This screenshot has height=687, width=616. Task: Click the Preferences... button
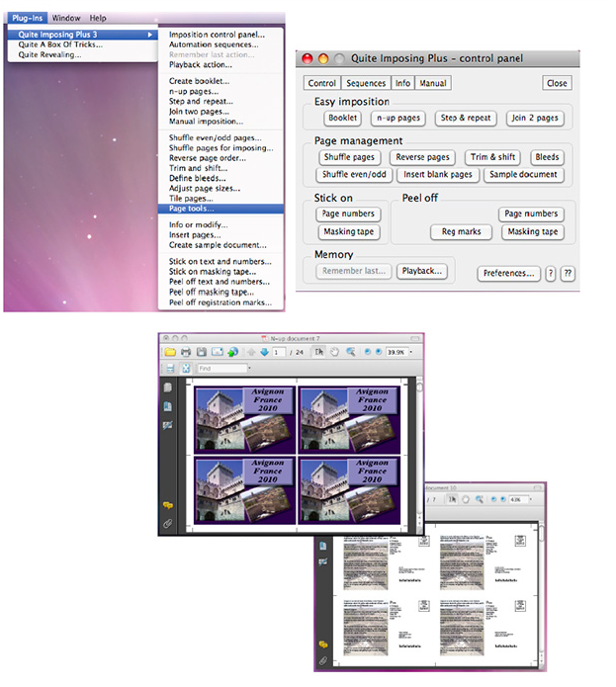pyautogui.click(x=508, y=273)
